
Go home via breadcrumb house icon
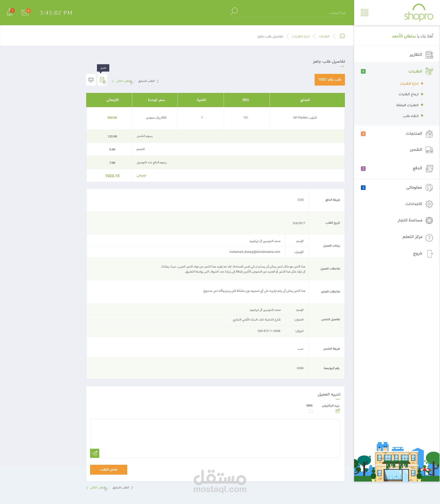point(342,36)
